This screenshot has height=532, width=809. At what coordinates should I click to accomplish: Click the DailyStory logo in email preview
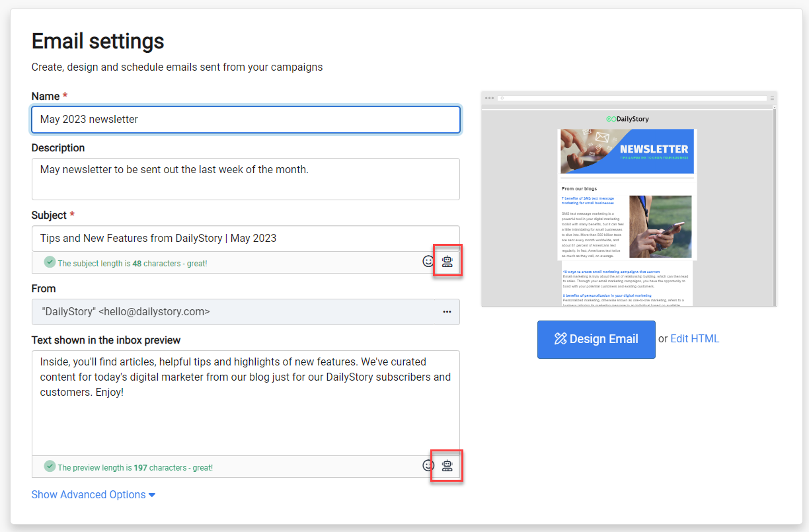[x=627, y=119]
